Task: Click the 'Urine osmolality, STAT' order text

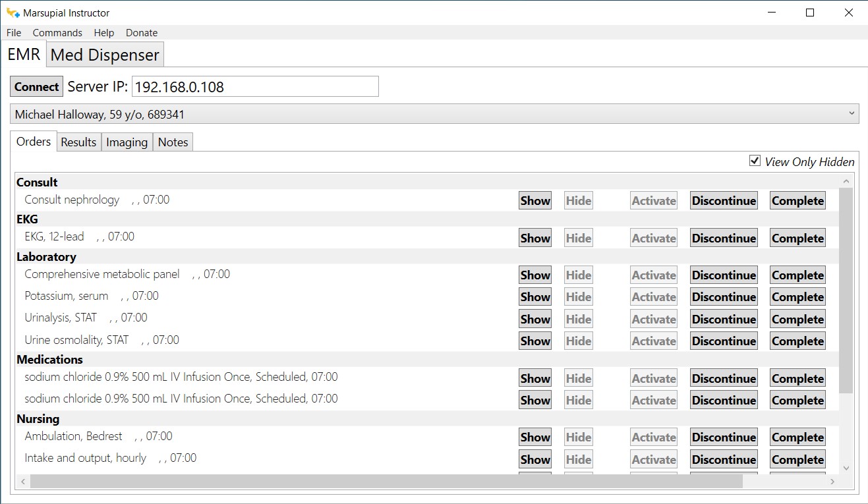Action: tap(76, 339)
